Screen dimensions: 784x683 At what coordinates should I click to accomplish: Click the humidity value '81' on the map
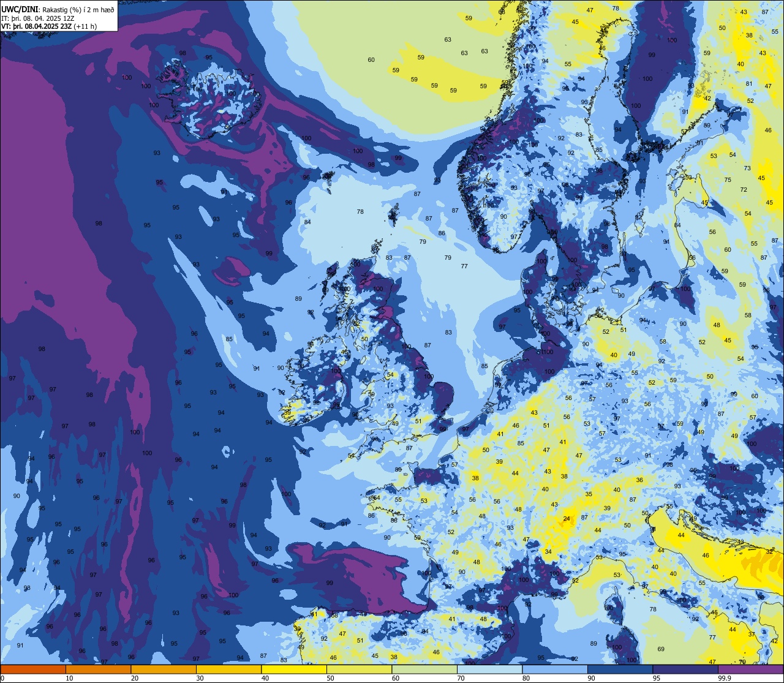(748, 83)
